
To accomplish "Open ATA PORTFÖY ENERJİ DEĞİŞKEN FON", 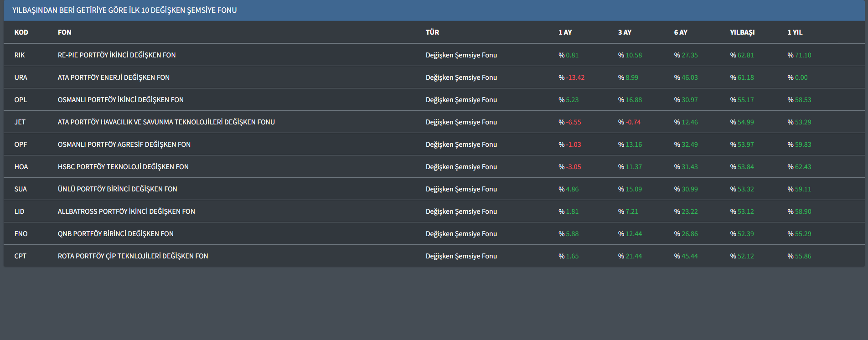I will 114,77.
